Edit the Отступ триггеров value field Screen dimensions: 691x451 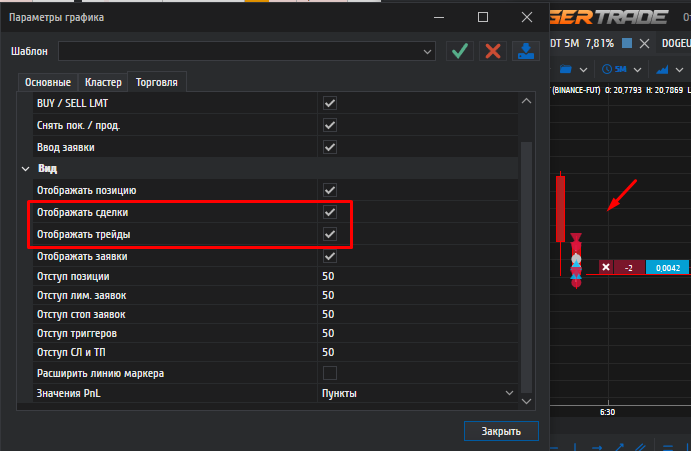pyautogui.click(x=418, y=333)
